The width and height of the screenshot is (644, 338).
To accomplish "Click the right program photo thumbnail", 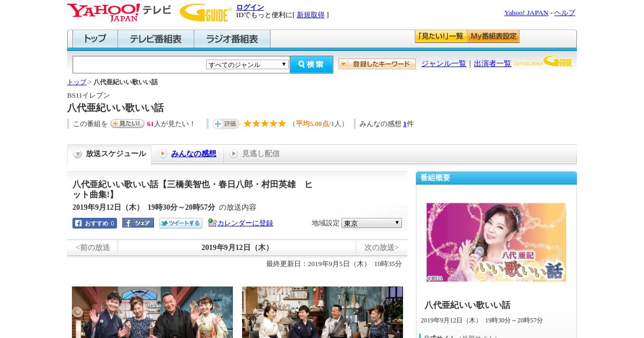I will 323,312.
